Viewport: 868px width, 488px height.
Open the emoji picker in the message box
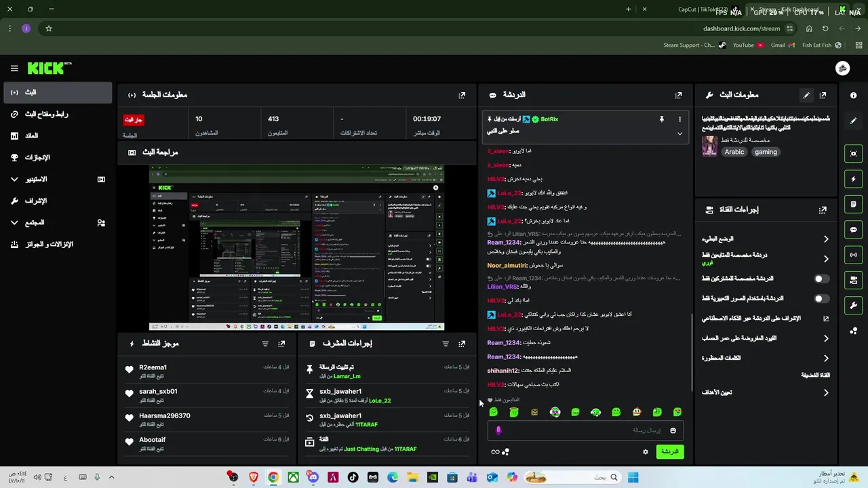click(673, 430)
